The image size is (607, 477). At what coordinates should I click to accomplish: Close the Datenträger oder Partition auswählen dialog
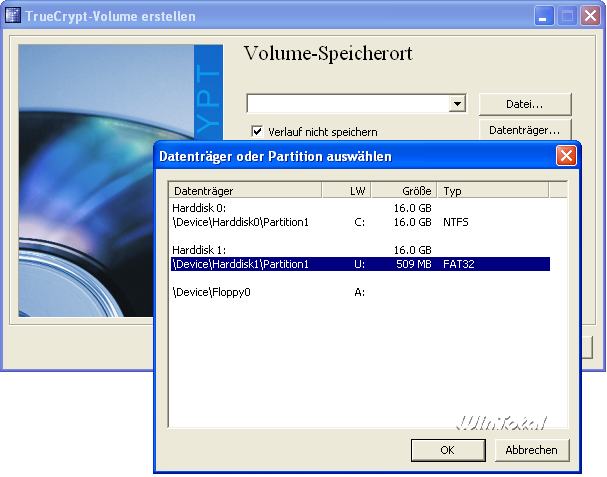pos(566,156)
